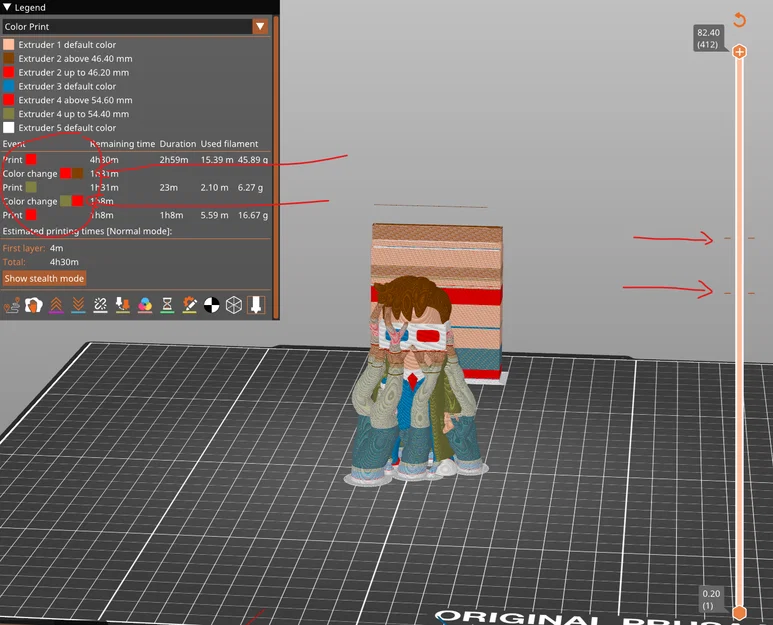
Task: Click the '23m' duration value
Action: click(x=169, y=187)
